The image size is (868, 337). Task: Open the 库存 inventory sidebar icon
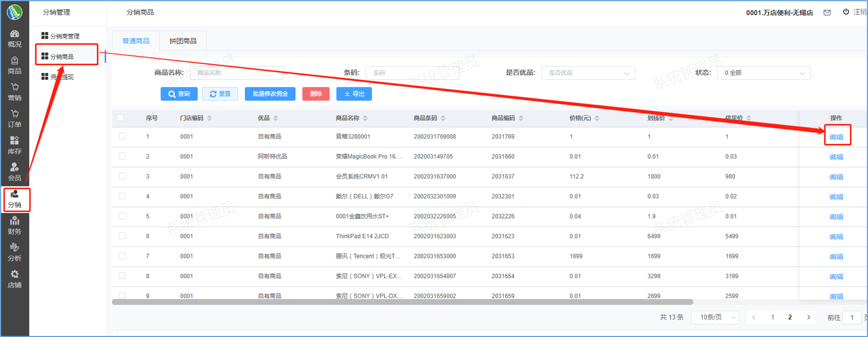[x=15, y=145]
